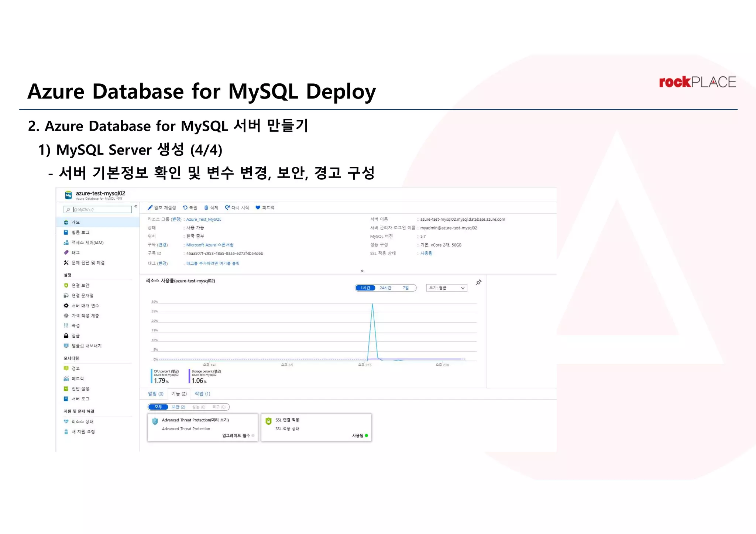Open the 기능 (2) tab
Screen dimensions: 756x534
click(x=179, y=394)
